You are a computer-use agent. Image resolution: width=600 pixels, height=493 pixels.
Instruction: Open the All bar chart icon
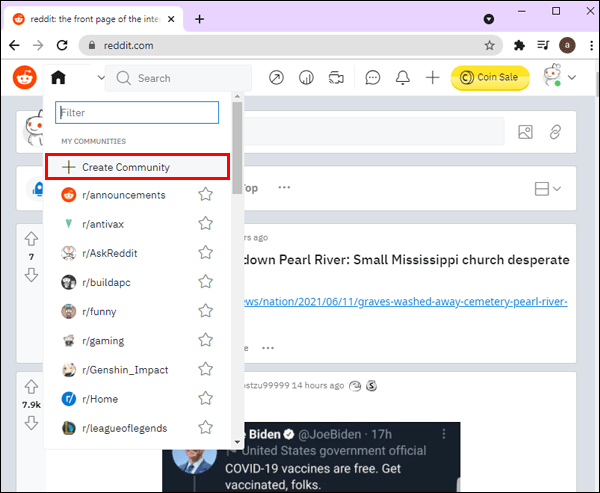tap(306, 78)
